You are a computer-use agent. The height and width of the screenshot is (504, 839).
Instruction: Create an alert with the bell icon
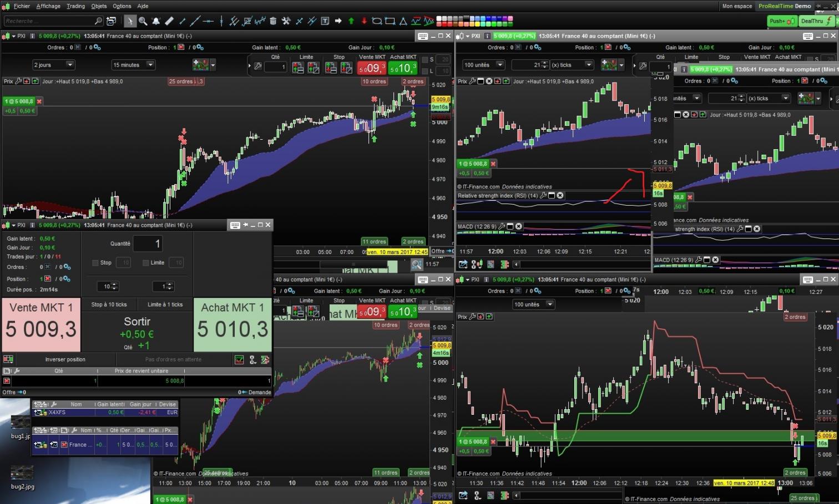tap(156, 21)
